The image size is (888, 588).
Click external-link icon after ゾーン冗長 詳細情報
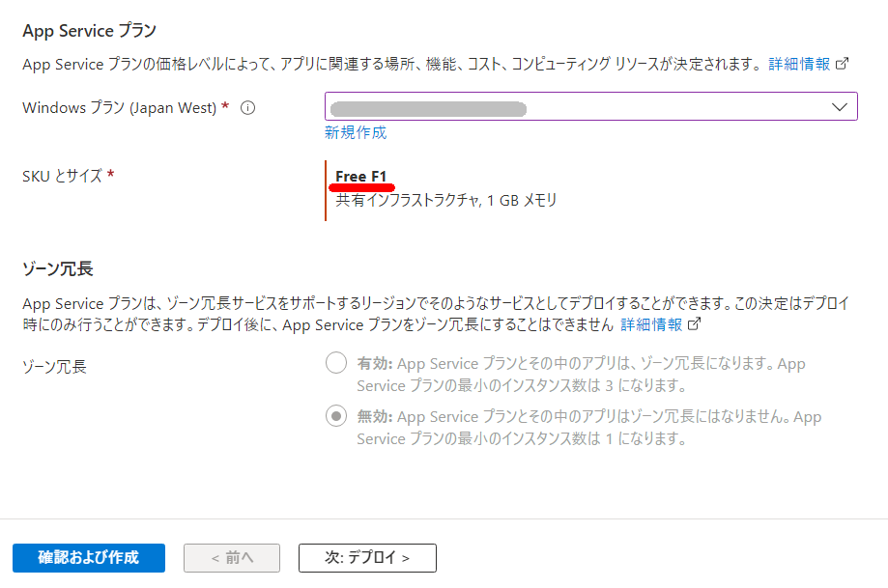tap(694, 324)
